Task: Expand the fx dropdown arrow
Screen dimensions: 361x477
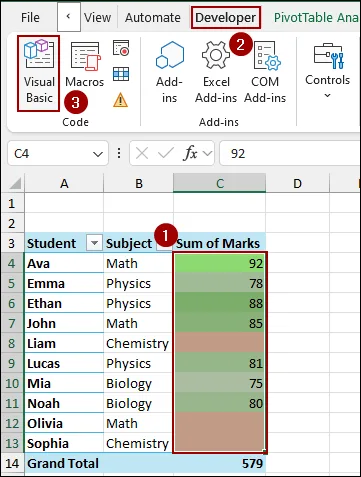Action: point(207,153)
